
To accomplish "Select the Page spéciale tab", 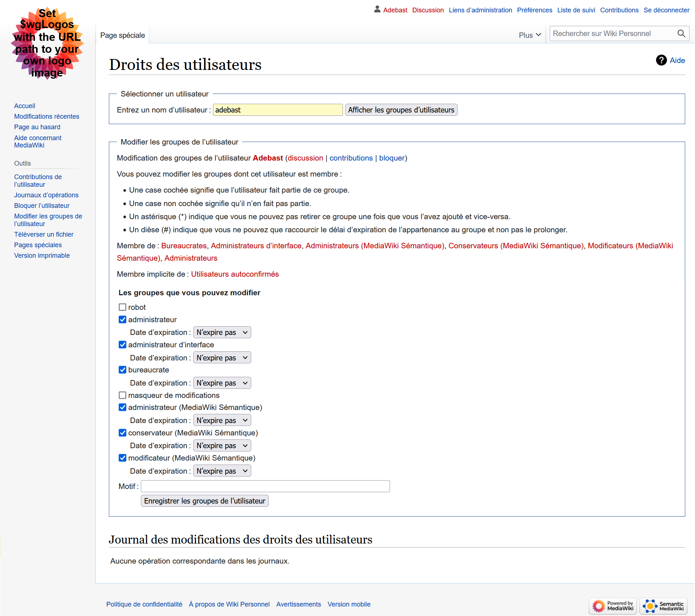I will click(x=123, y=35).
